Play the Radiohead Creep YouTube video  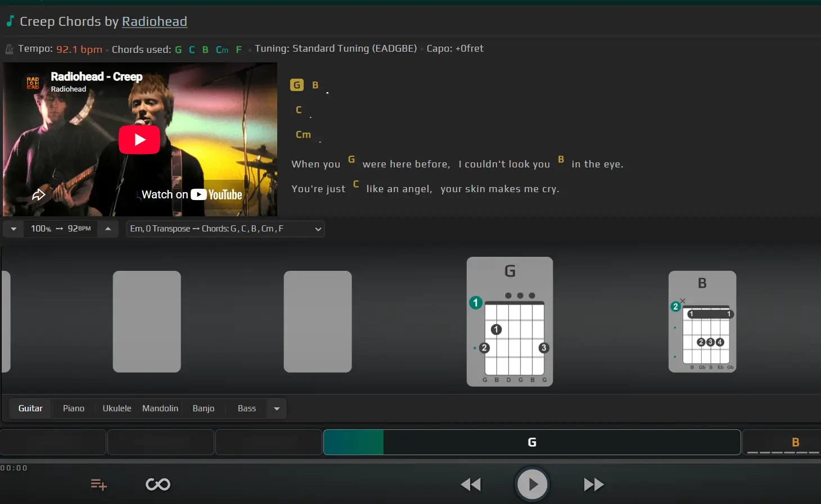[x=139, y=139]
